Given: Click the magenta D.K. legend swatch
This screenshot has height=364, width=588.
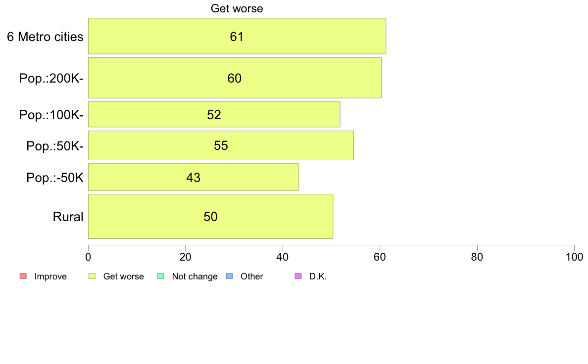Looking at the screenshot, I should point(298,276).
